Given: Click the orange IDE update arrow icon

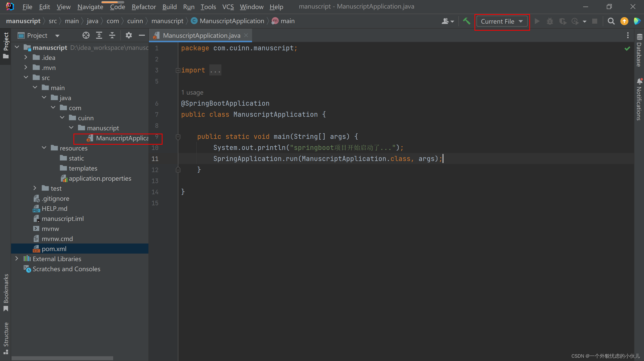Looking at the screenshot, I should tap(624, 21).
